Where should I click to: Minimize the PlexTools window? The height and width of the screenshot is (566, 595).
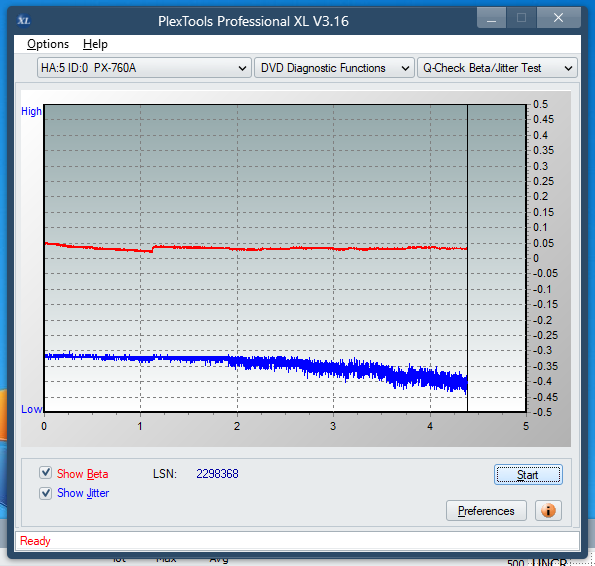click(x=491, y=18)
